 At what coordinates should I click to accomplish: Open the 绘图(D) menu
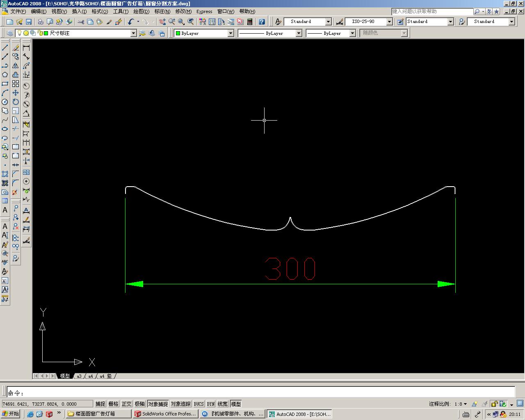141,11
